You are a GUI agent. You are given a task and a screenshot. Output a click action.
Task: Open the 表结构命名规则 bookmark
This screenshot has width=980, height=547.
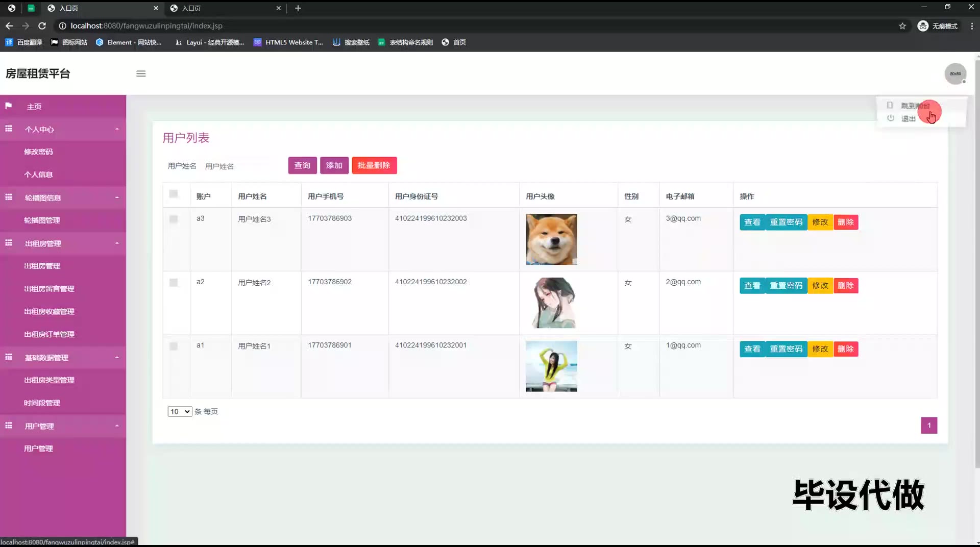coord(405,42)
